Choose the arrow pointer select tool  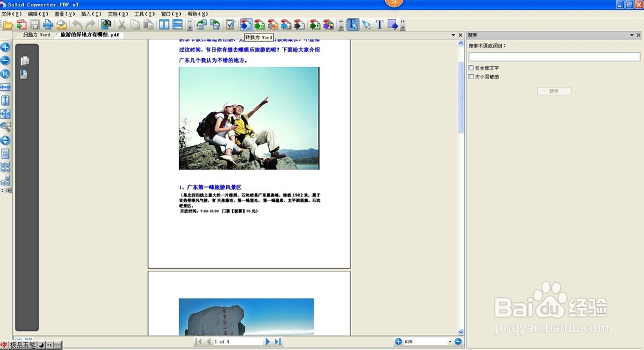pyautogui.click(x=366, y=25)
